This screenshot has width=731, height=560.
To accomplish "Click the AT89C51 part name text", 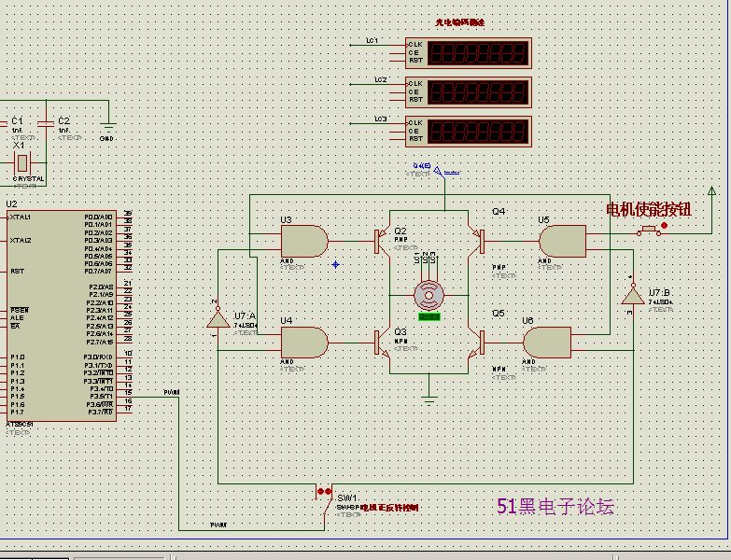I will coord(20,425).
